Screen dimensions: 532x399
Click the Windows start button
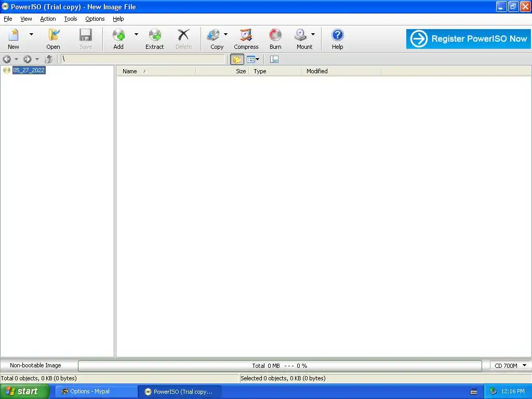click(25, 392)
